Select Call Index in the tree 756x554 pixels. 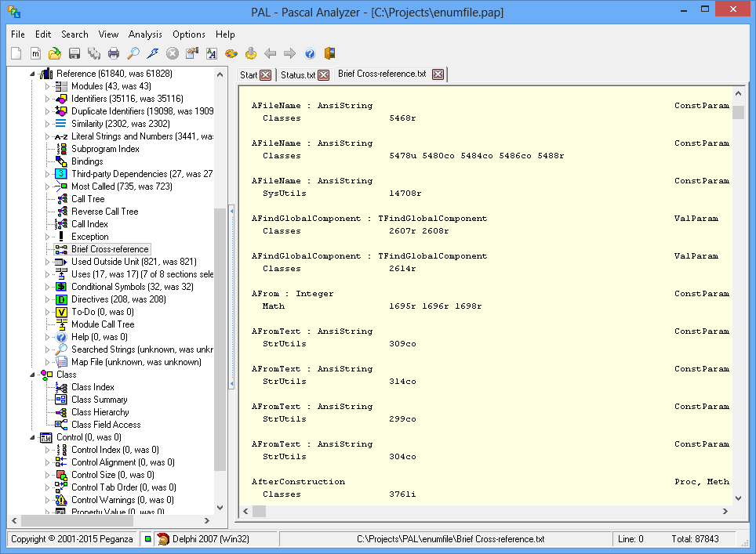point(89,224)
